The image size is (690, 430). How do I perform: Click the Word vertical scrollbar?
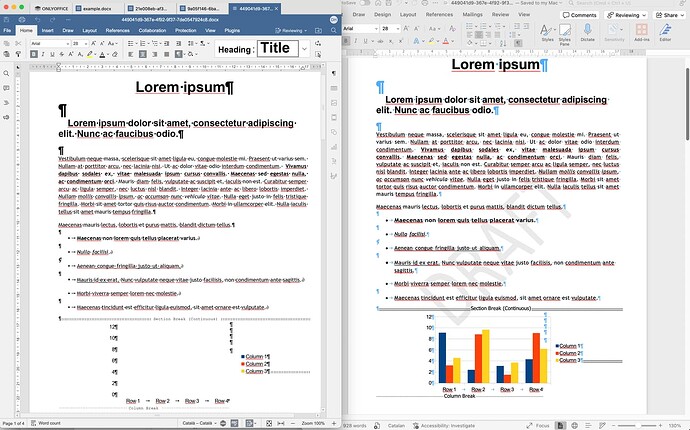[687, 104]
